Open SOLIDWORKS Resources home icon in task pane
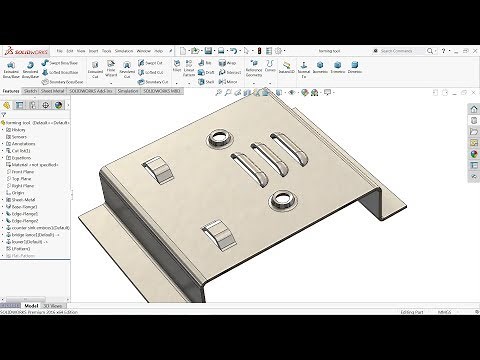The width and height of the screenshot is (480, 360). pos(474,109)
